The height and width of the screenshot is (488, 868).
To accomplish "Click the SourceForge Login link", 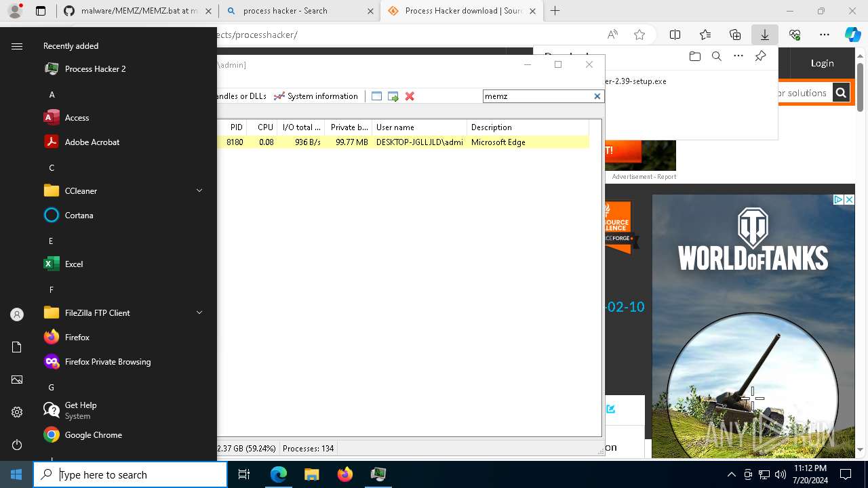I will point(822,63).
